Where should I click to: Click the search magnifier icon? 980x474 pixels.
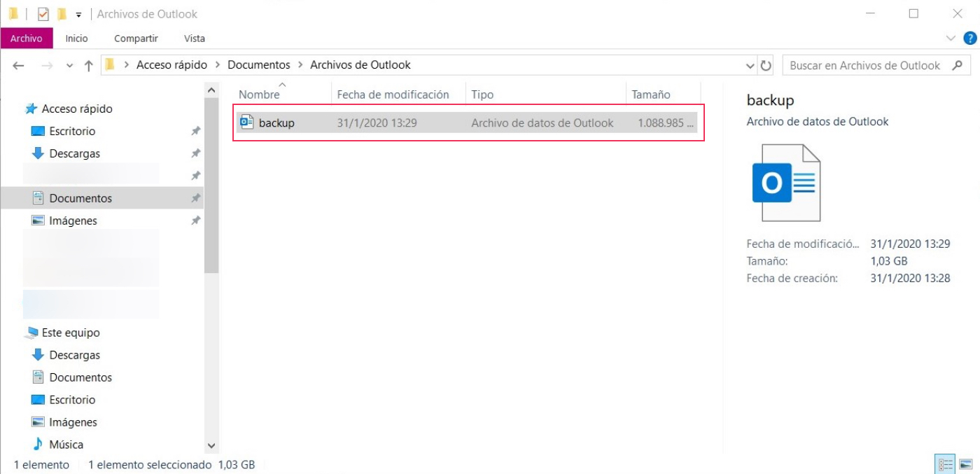(958, 65)
